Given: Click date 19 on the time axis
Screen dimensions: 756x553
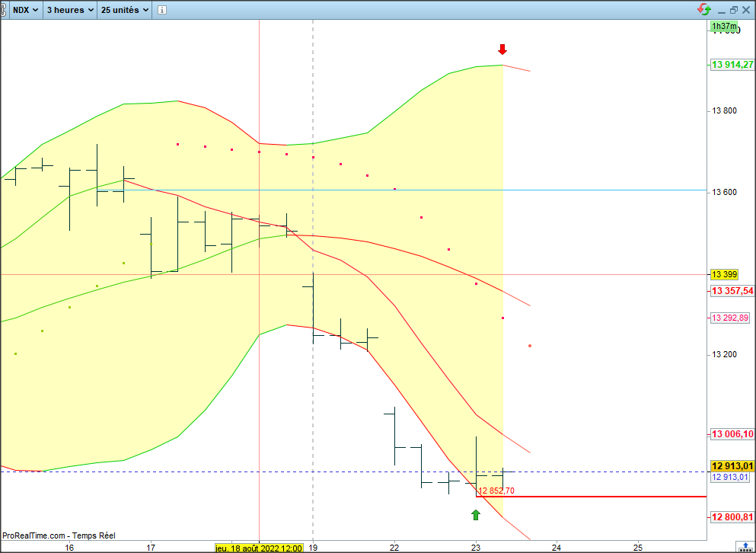Looking at the screenshot, I should (x=313, y=548).
